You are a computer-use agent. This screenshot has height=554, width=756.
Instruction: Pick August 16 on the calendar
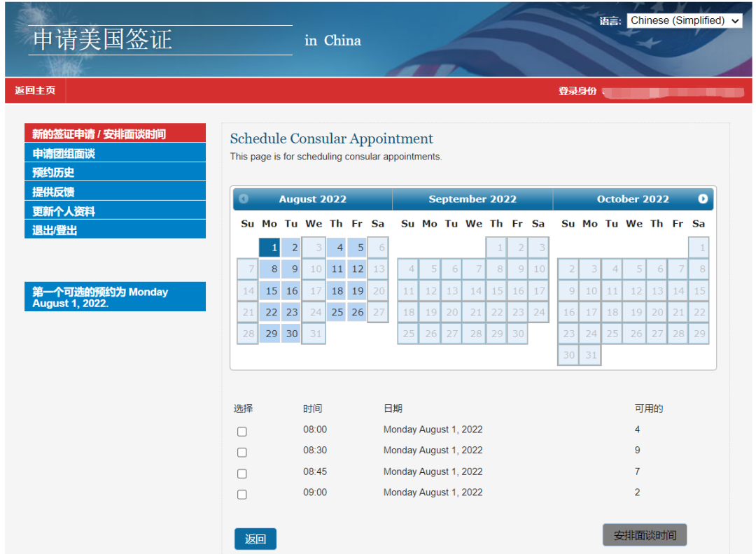tap(290, 290)
